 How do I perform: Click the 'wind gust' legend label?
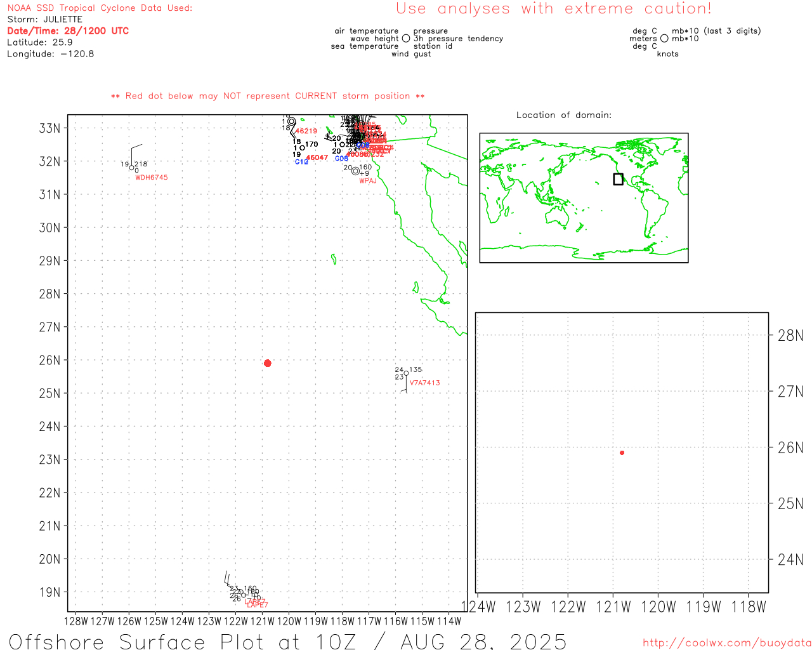411,54
